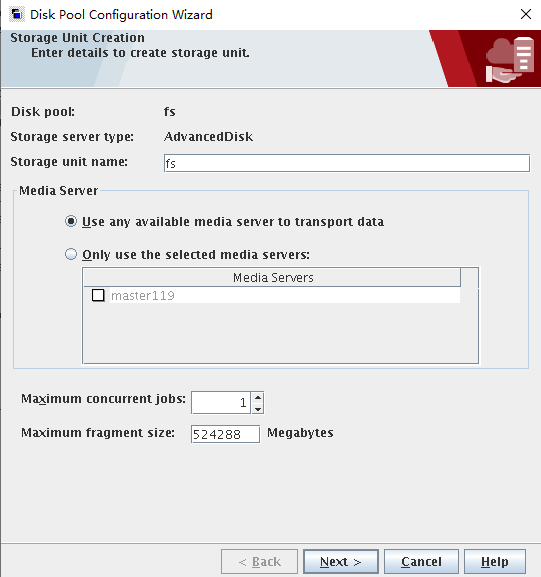Check the master119 media server checkbox

[98, 295]
